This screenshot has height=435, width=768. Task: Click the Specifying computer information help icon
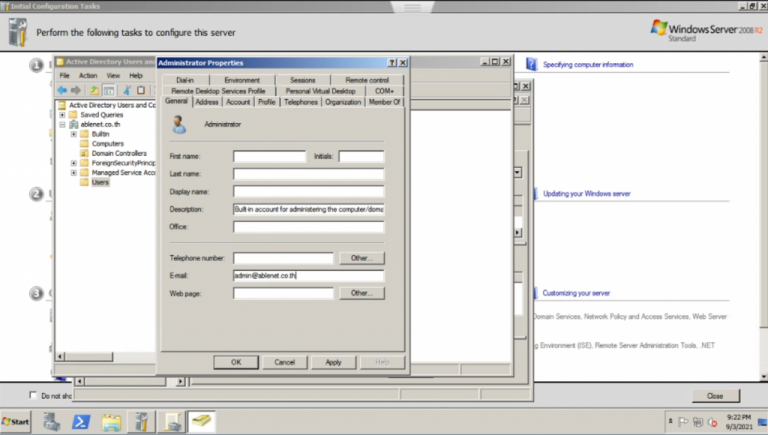531,64
